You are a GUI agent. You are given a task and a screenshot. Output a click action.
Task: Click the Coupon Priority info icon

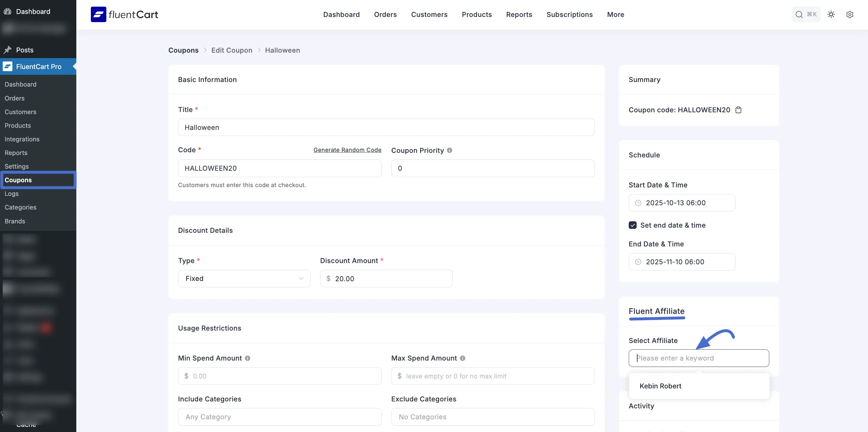tap(449, 150)
